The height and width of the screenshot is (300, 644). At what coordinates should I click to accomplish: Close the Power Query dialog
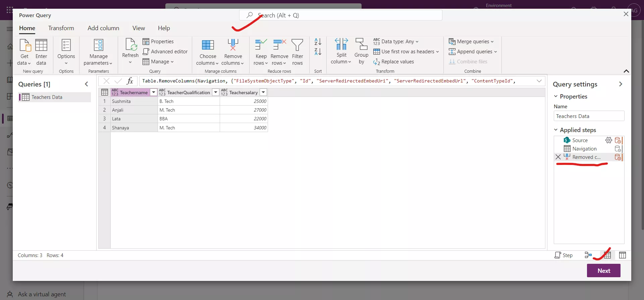pos(626,14)
